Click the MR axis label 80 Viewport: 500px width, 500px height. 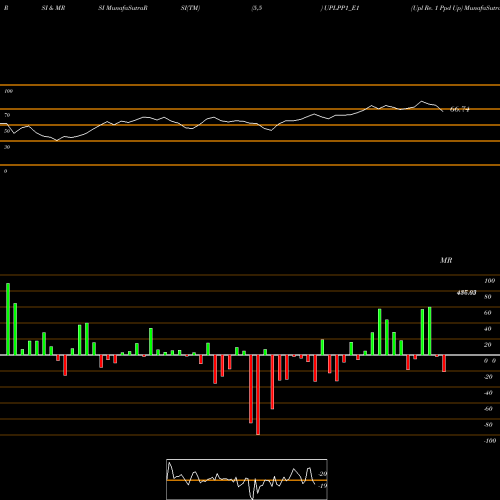[x=488, y=297]
